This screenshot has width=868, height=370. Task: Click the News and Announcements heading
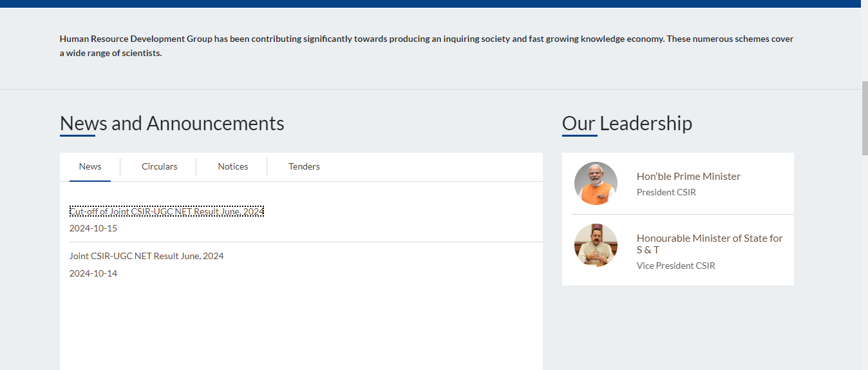172,123
